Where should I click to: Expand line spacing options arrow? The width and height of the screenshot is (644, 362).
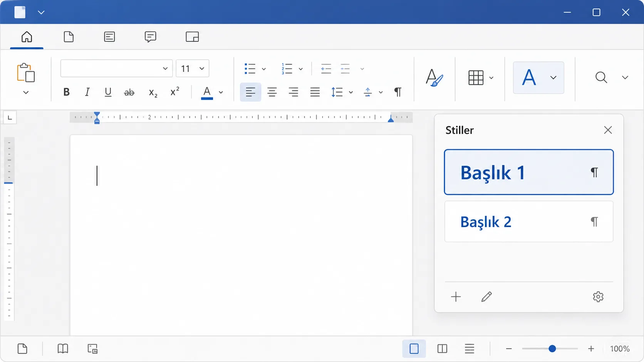click(x=351, y=92)
